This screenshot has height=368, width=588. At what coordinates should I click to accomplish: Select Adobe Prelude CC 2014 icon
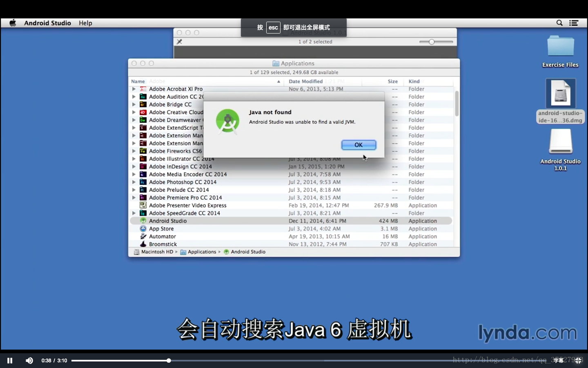point(143,190)
